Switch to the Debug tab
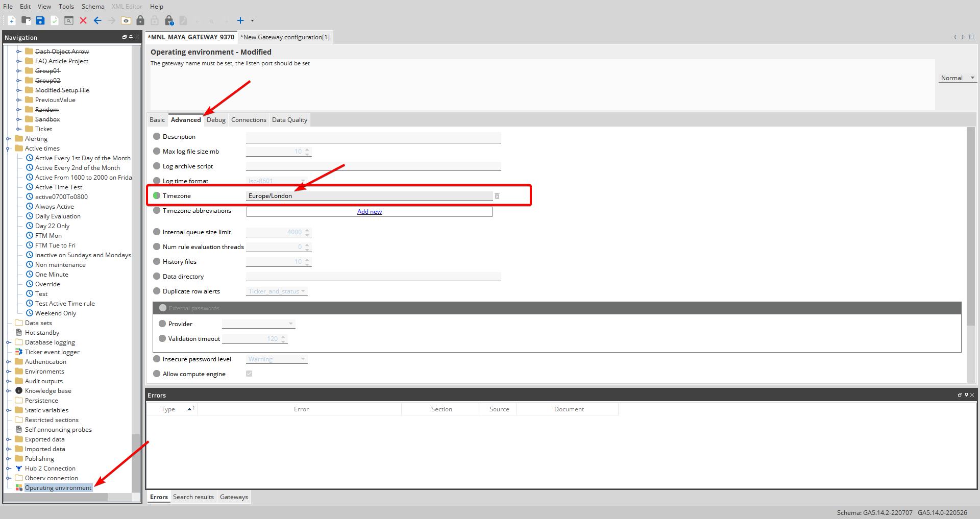The width and height of the screenshot is (980, 519). click(216, 120)
